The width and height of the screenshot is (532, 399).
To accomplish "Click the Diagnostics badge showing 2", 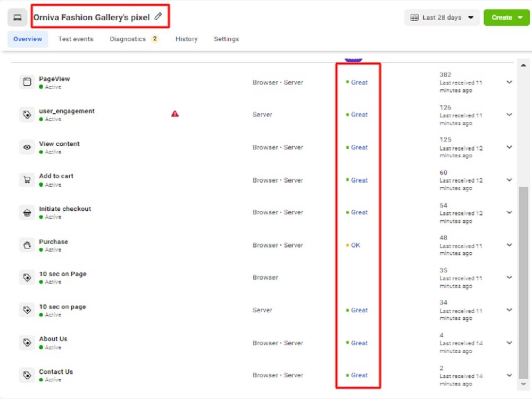I will [x=155, y=39].
